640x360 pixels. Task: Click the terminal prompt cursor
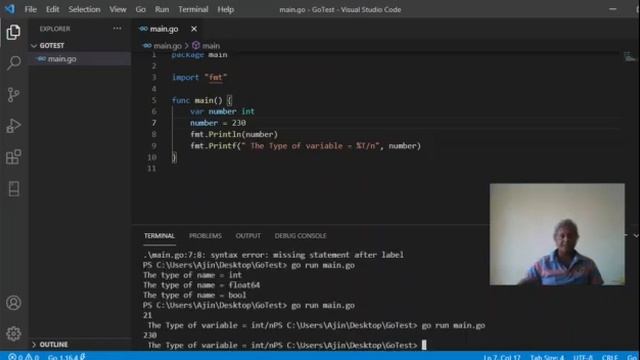pos(424,345)
